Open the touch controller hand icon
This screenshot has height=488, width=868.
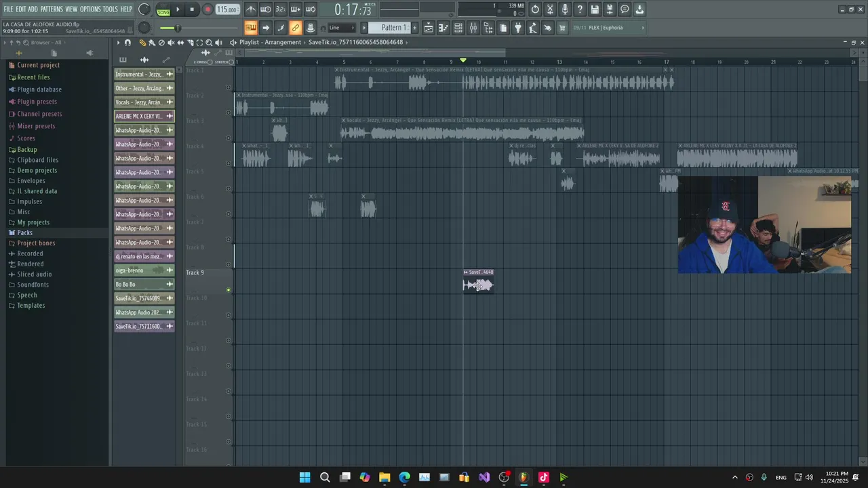(547, 28)
